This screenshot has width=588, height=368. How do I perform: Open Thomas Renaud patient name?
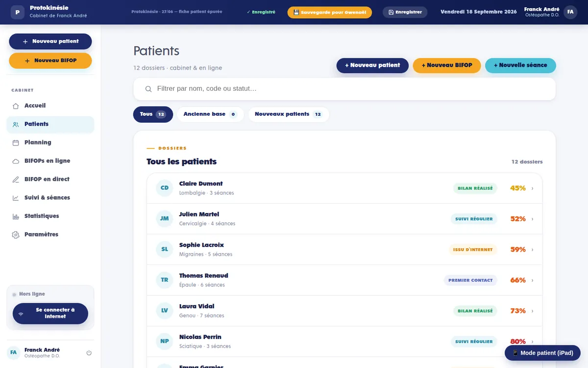(x=203, y=276)
